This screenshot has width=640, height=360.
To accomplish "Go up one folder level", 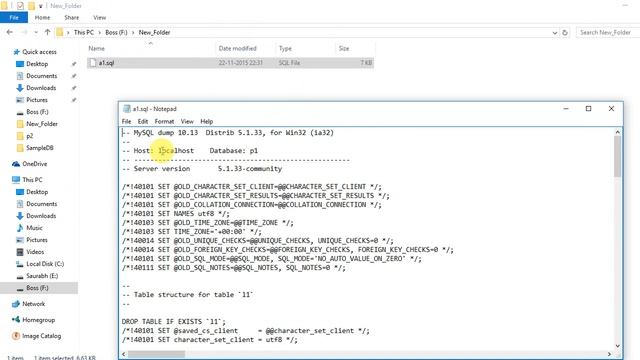I will coord(47,32).
